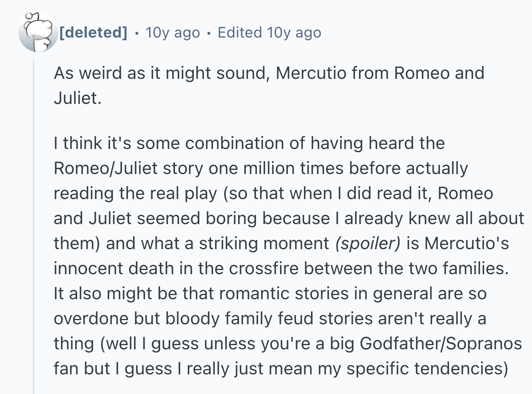
Task: Click the line starting "reading the real play"
Action: click(274, 193)
